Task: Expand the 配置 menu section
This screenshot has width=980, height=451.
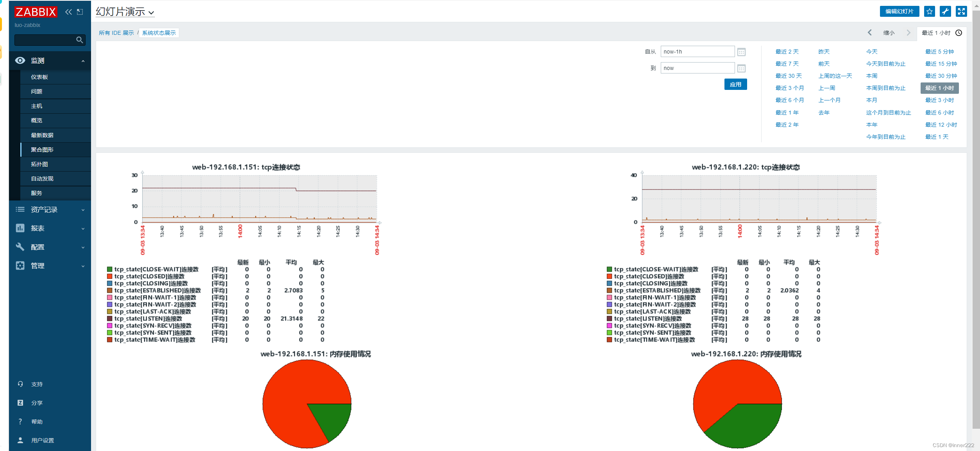Action: coord(83,247)
